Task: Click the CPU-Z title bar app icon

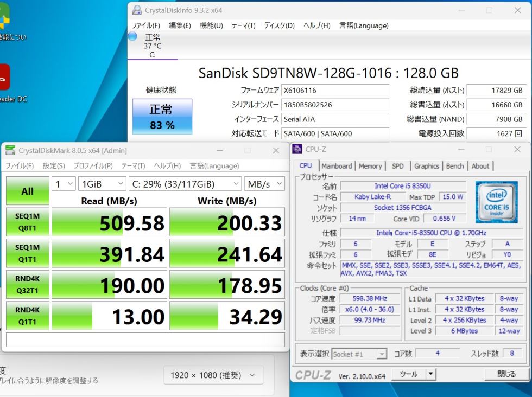Action: pyautogui.click(x=297, y=149)
